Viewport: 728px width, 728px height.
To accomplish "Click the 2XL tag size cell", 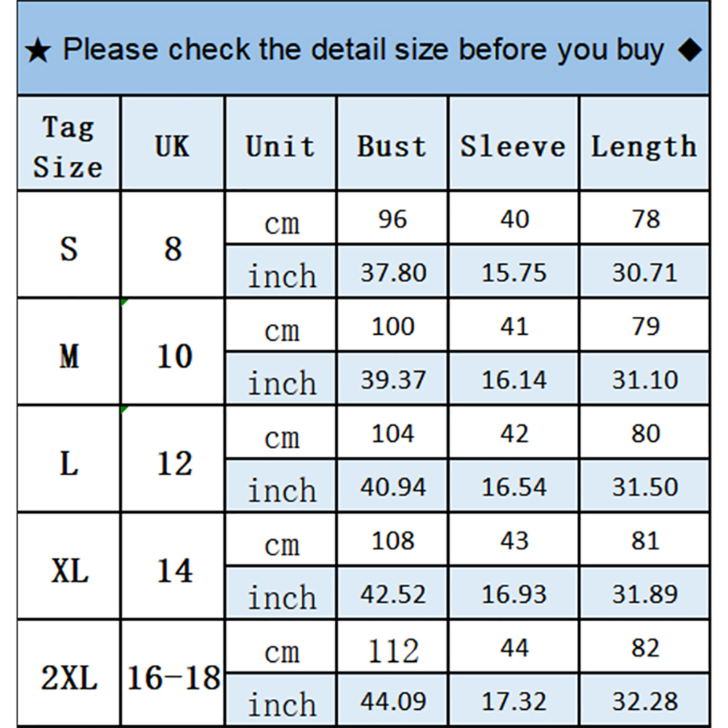I will pyautogui.click(x=69, y=677).
